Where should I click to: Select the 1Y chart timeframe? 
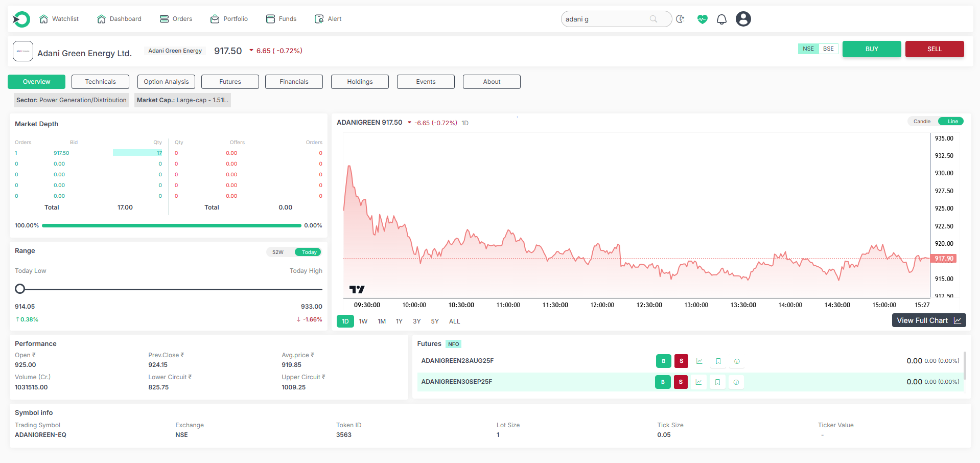click(x=400, y=321)
